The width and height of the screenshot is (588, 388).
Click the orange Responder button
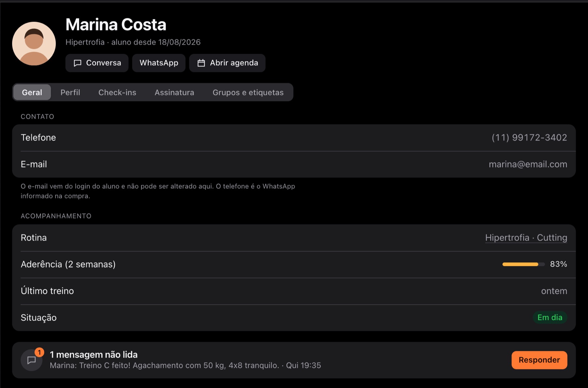539,360
